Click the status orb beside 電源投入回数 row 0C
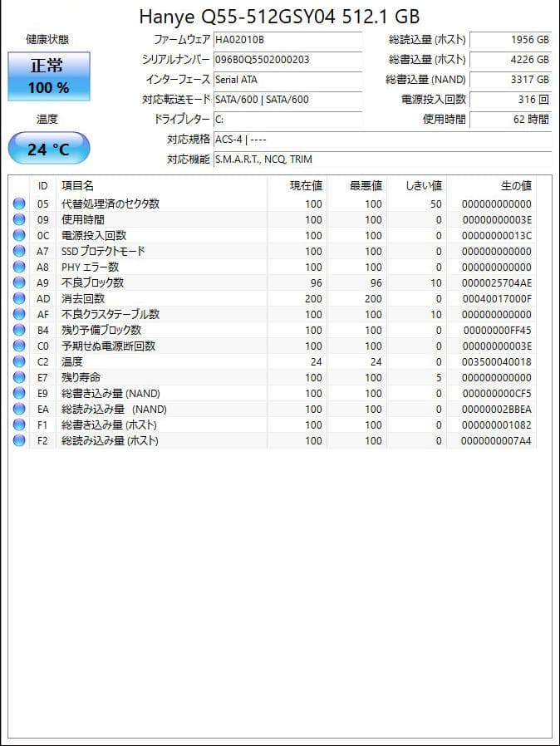The height and width of the screenshot is (746, 560). point(19,235)
